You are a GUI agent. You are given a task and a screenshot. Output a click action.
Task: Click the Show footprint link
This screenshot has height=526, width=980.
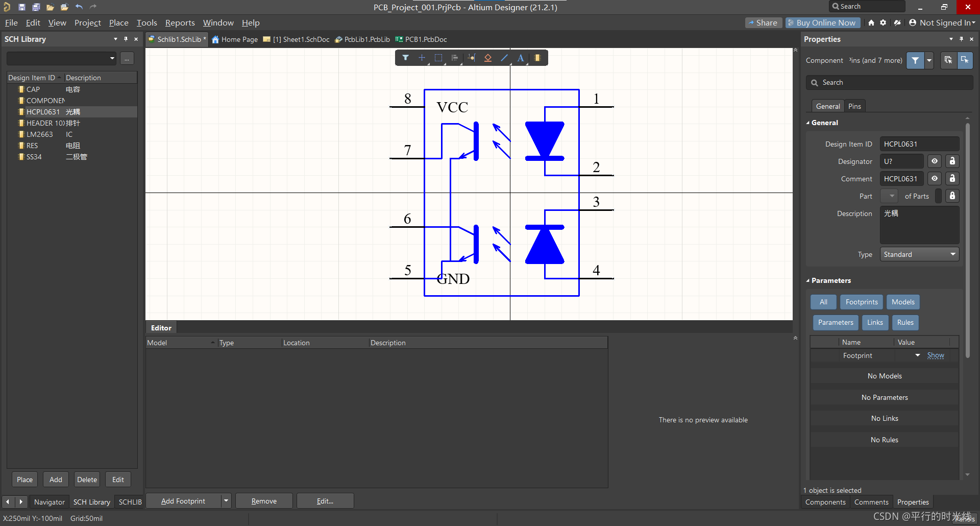point(936,355)
